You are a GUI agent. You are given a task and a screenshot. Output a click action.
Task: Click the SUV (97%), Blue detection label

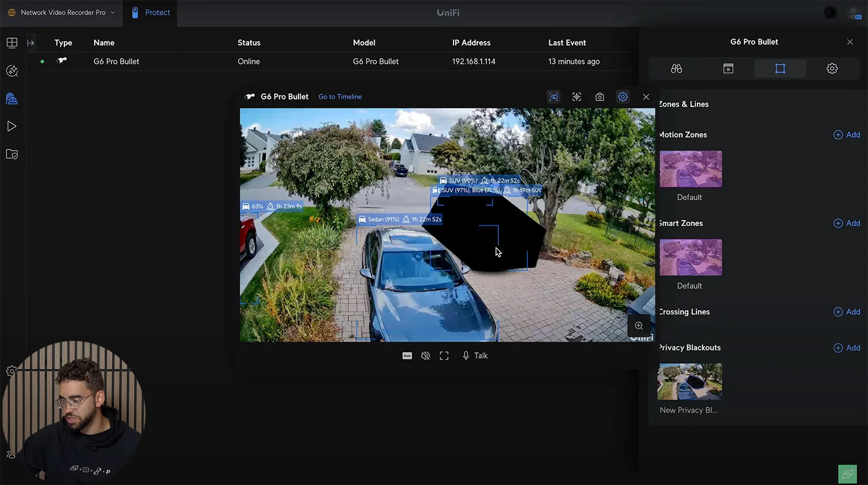point(487,190)
